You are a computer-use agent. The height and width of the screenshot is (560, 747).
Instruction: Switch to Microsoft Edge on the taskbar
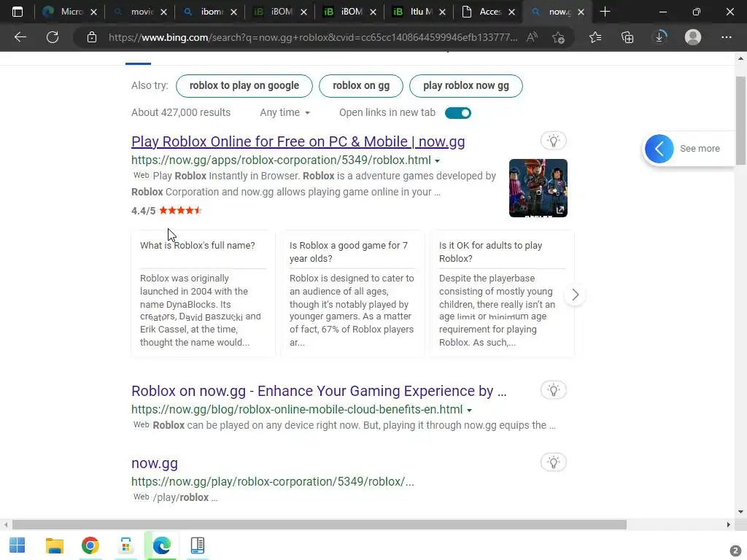[x=161, y=545]
